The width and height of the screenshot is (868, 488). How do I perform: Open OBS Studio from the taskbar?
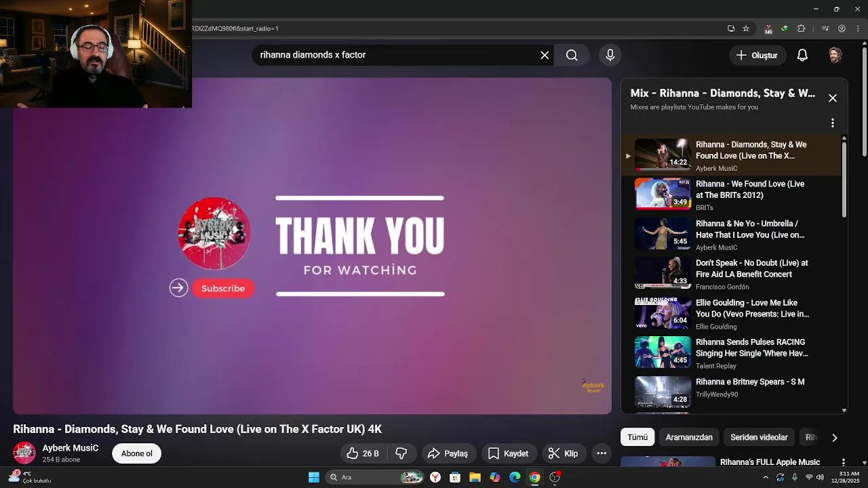(x=555, y=477)
